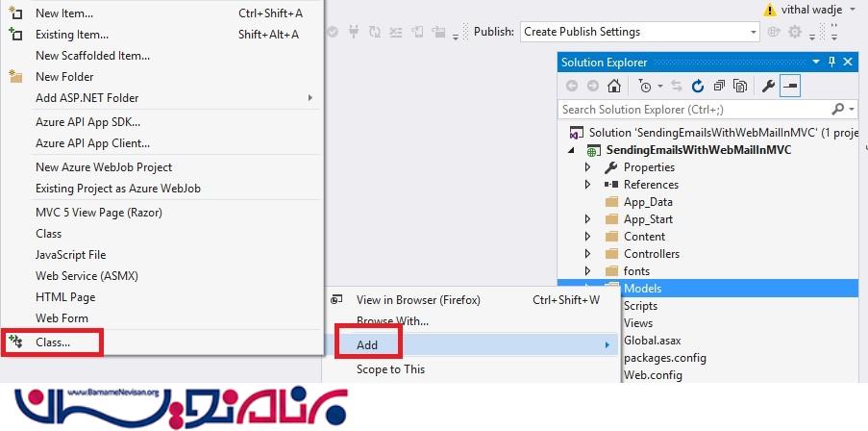Viewport: 868px width, 431px height.
Task: Select packages.config in the tree
Action: pos(665,358)
